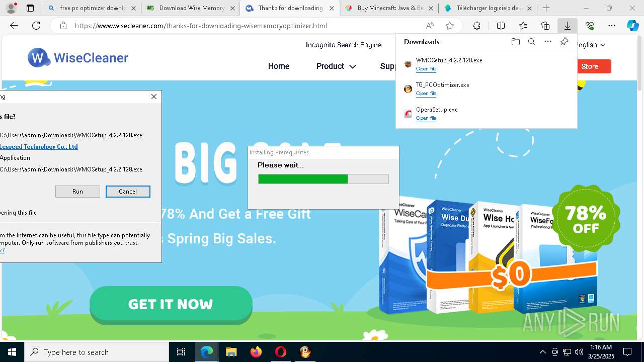644x362 pixels.
Task: Open notification center icon
Action: coord(627,352)
